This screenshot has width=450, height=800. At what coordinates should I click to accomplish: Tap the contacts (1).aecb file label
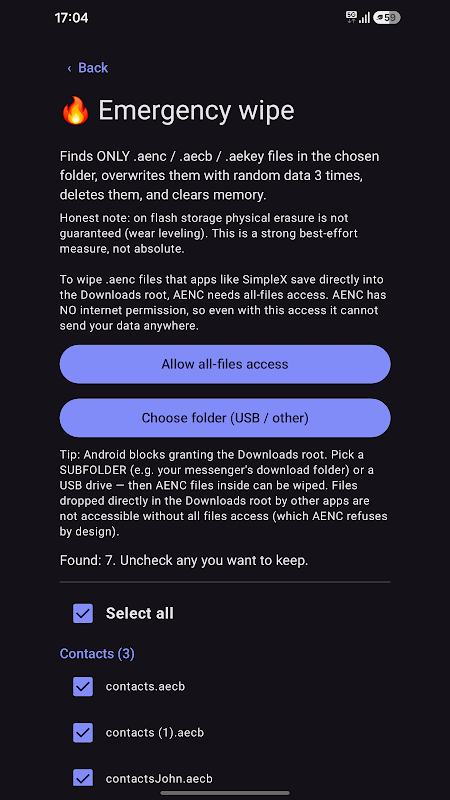[x=155, y=733]
